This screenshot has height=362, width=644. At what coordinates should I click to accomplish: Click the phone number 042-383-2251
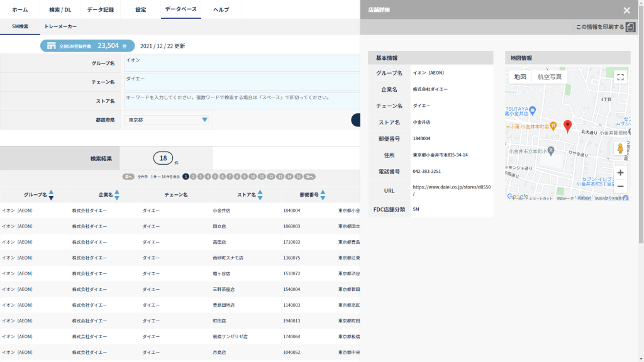click(x=427, y=172)
